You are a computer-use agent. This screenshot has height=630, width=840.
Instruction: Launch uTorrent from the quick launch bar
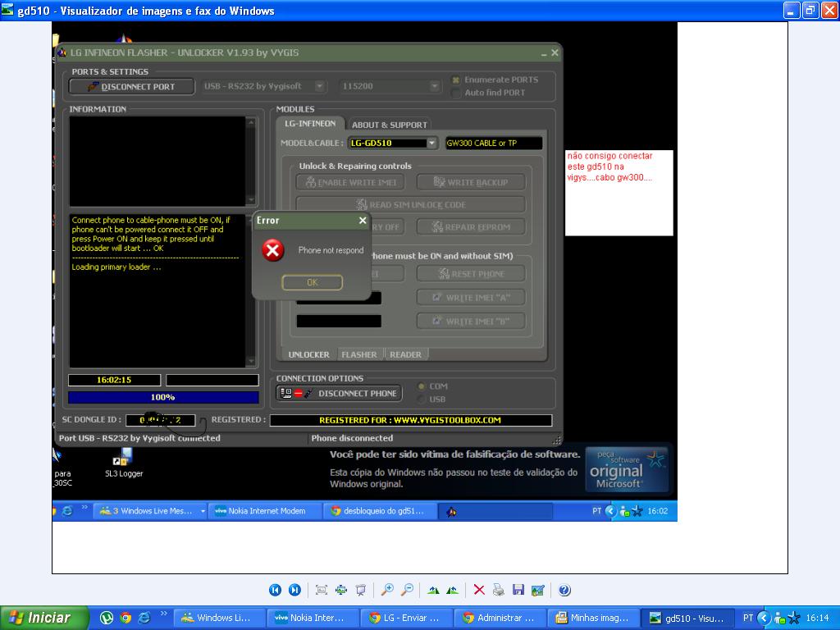(x=107, y=618)
